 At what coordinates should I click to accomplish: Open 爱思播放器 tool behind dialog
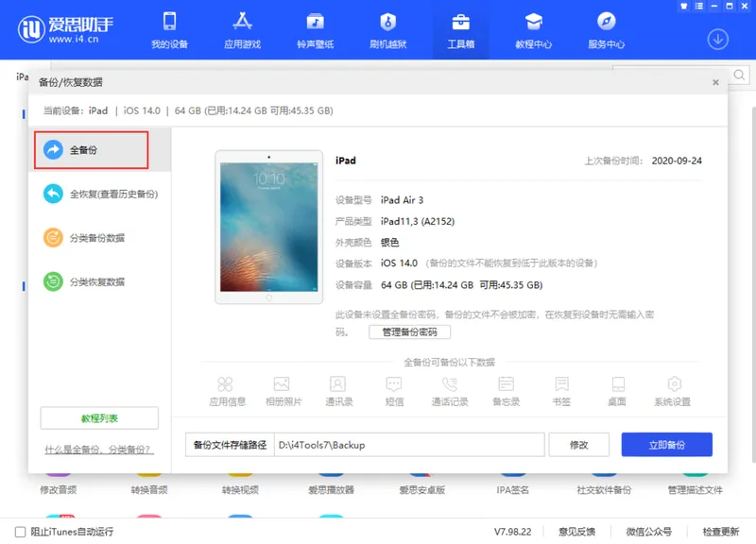click(332, 490)
